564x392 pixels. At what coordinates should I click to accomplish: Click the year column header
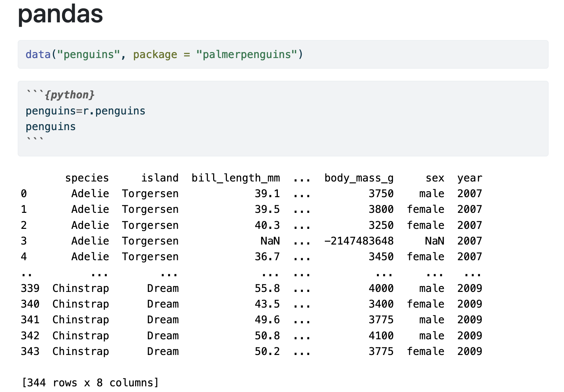click(x=470, y=178)
